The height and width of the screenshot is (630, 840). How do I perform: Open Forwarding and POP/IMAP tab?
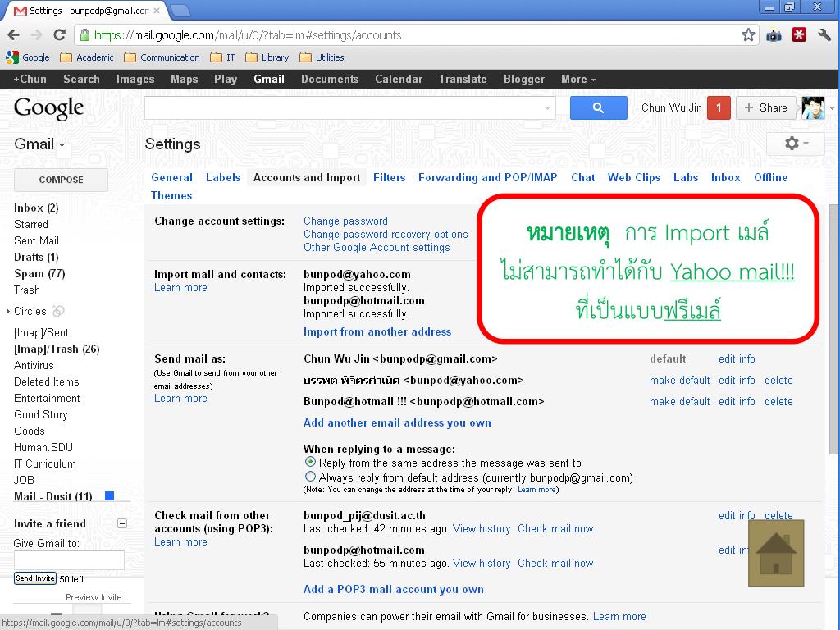[487, 178]
